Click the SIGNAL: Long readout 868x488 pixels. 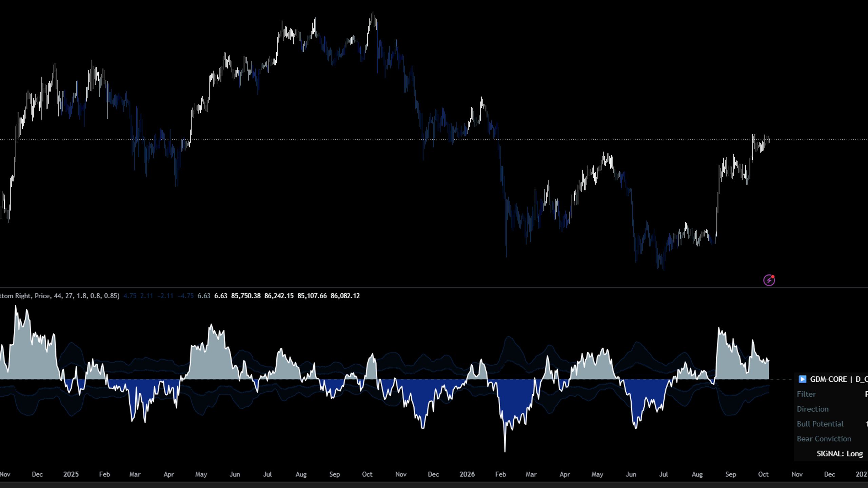pos(840,454)
